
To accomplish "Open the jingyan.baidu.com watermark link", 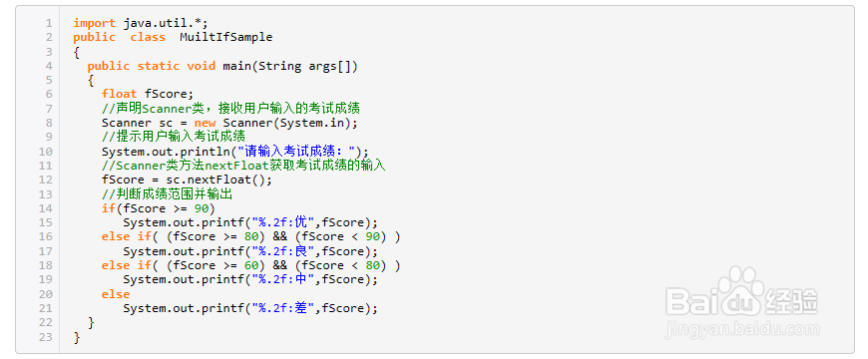I will (741, 329).
